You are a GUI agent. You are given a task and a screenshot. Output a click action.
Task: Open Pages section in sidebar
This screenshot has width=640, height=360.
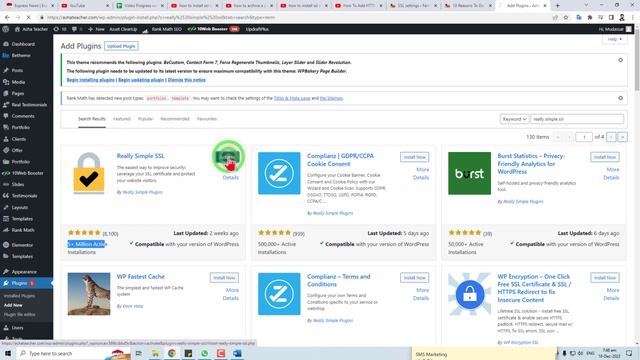tap(18, 93)
